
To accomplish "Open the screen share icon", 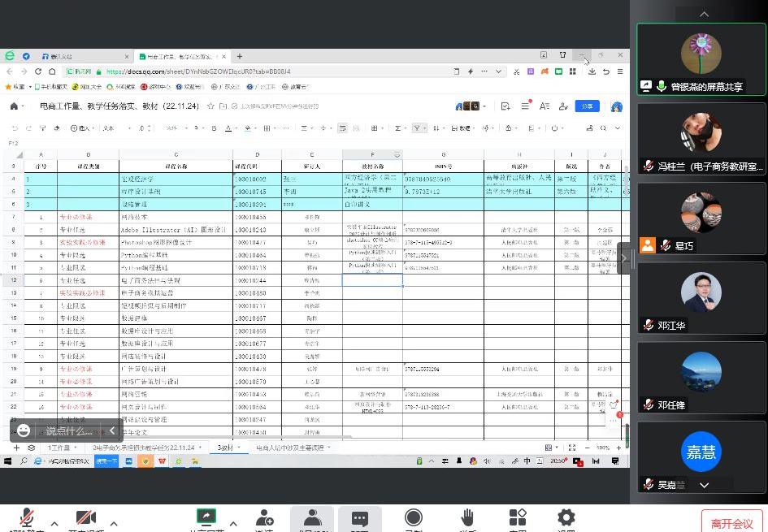I will (x=206, y=517).
